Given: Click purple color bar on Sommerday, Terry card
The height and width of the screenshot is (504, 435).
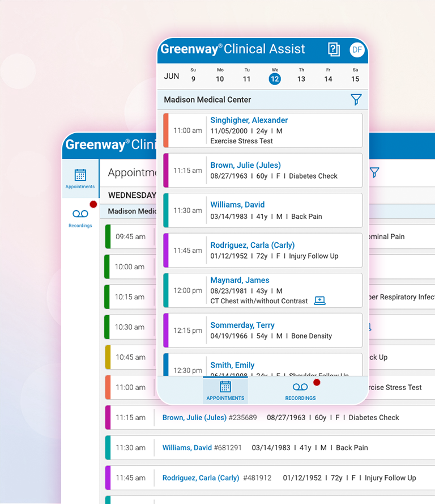Looking at the screenshot, I should click(x=166, y=331).
